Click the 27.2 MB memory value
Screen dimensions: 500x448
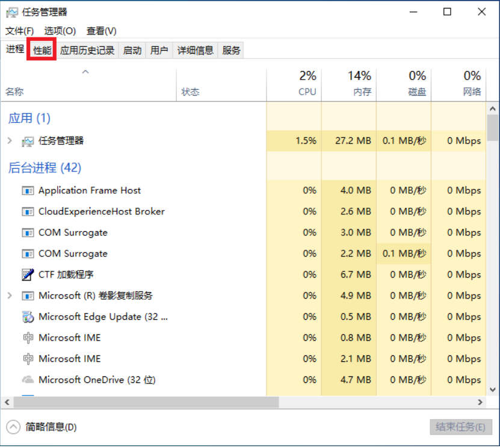[x=353, y=141]
